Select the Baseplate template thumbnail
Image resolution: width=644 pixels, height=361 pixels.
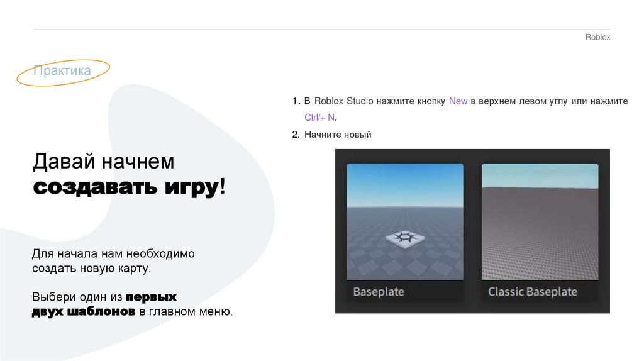tap(405, 222)
